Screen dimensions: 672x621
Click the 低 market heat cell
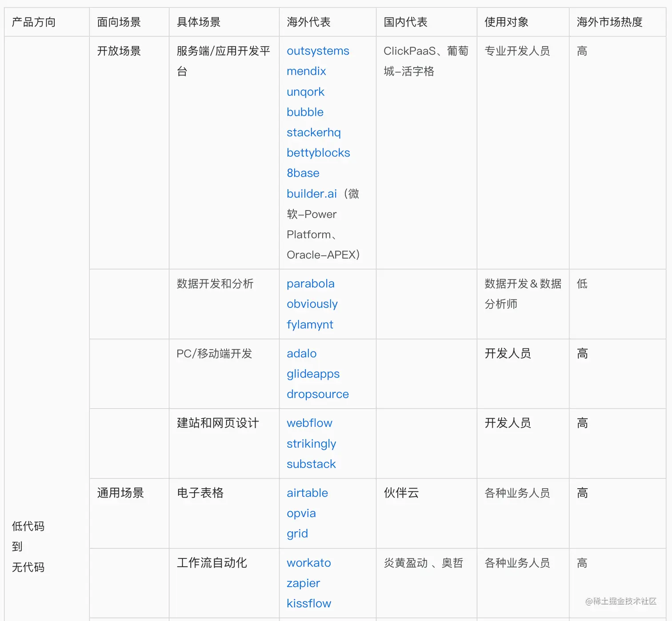618,304
